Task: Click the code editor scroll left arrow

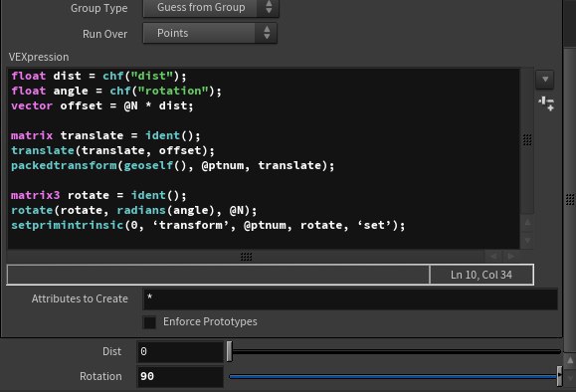Action: click(x=493, y=256)
